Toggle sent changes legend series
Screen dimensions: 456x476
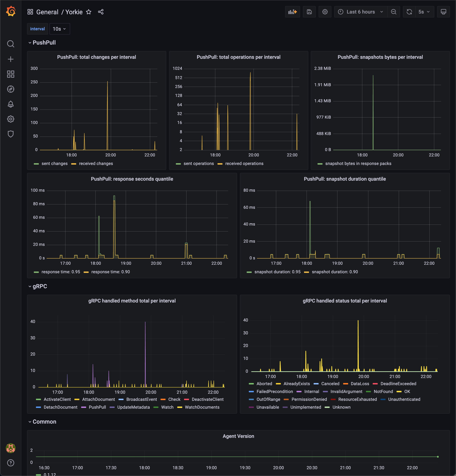pos(54,164)
